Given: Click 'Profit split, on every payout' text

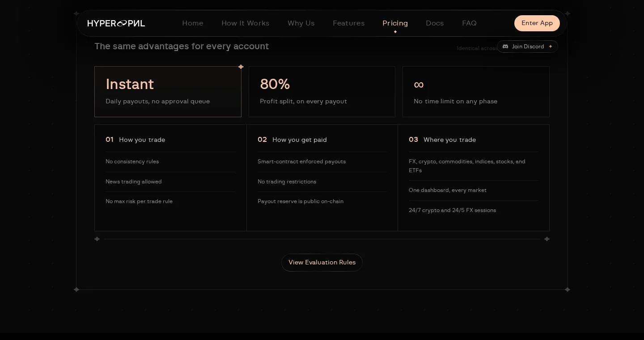Looking at the screenshot, I should coord(303,101).
